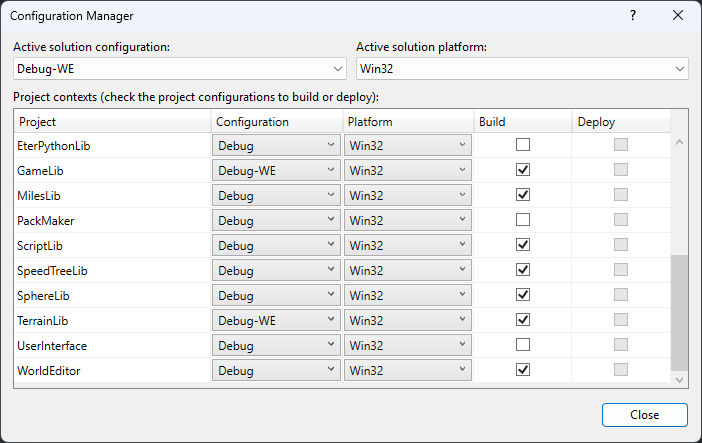
Task: Open the ScriptLib Configuration dropdown
Action: click(277, 245)
